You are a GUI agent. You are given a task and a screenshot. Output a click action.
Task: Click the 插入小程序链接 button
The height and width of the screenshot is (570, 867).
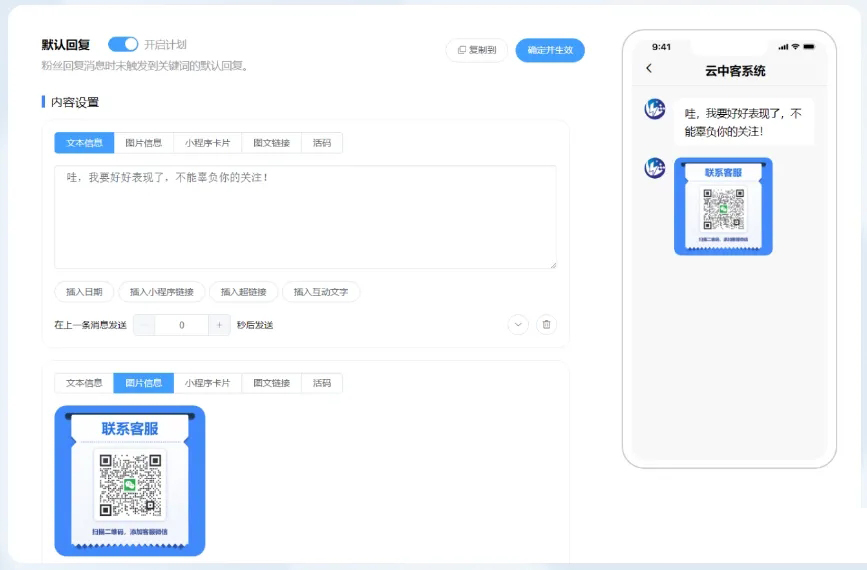(x=161, y=292)
